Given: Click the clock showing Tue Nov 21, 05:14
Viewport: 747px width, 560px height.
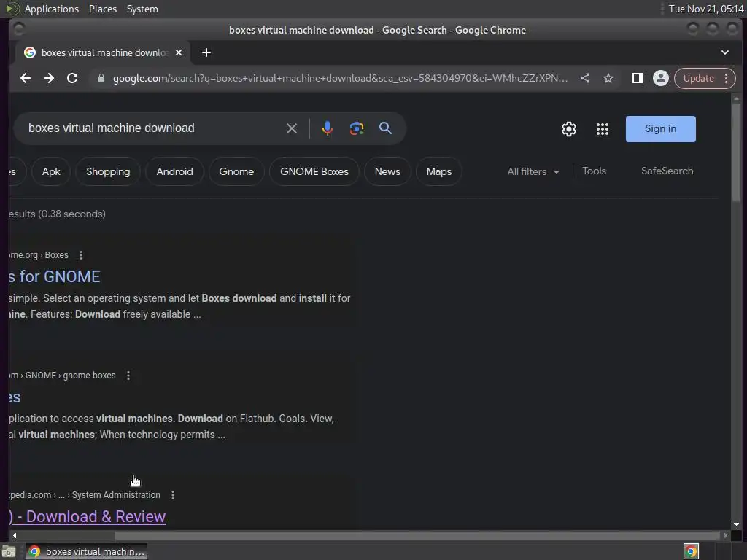Looking at the screenshot, I should coord(706,9).
